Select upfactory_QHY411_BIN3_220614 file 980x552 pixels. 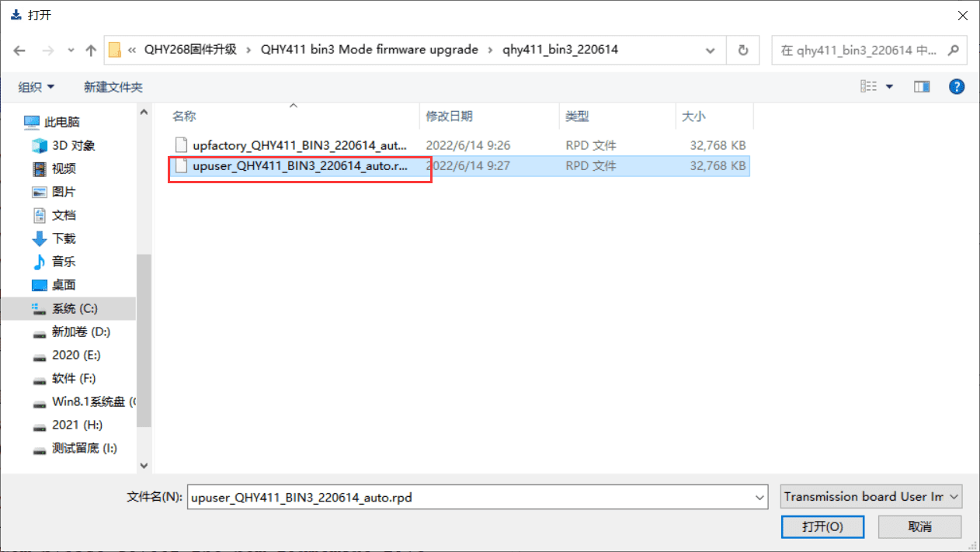point(299,145)
